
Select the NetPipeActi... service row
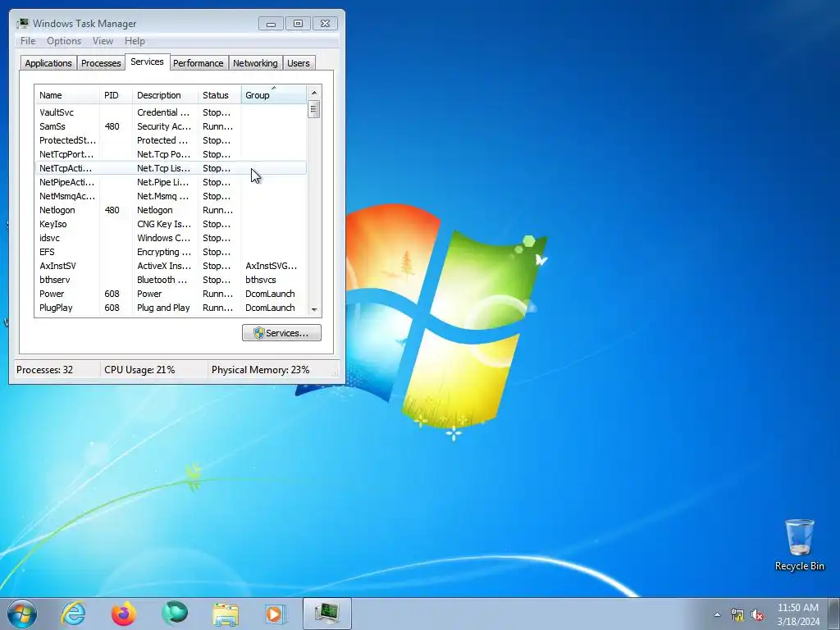(x=171, y=182)
